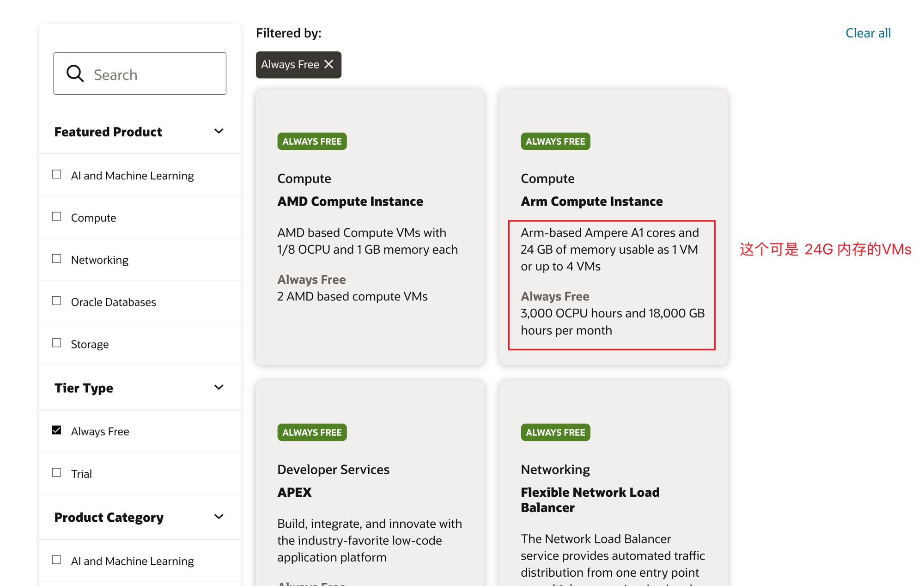Screen dimensions: 924x586
Task: Click text 'The Network Load Balancer'
Action: pos(596,539)
